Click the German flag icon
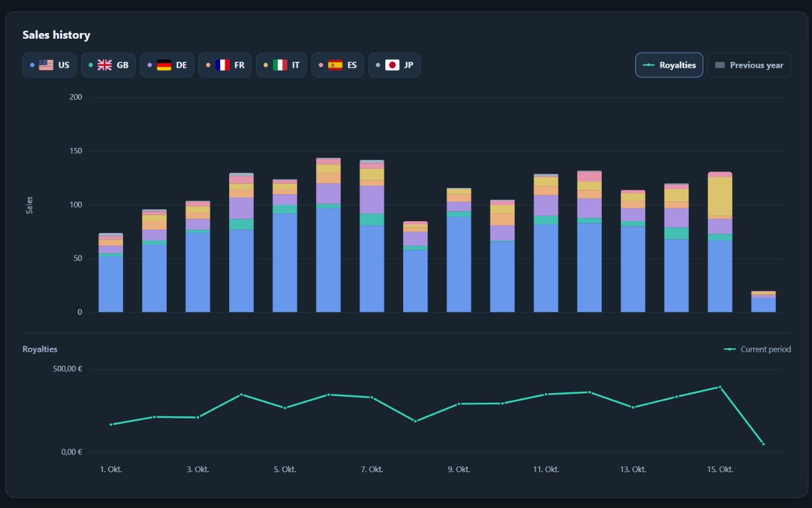The height and width of the screenshot is (508, 812). click(164, 65)
